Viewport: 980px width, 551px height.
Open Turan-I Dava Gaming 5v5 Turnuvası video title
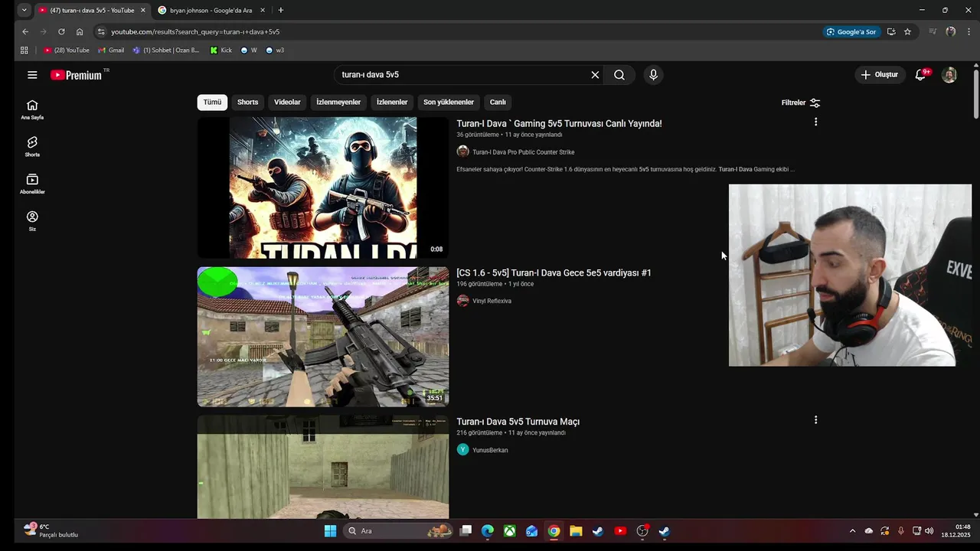[x=559, y=123]
